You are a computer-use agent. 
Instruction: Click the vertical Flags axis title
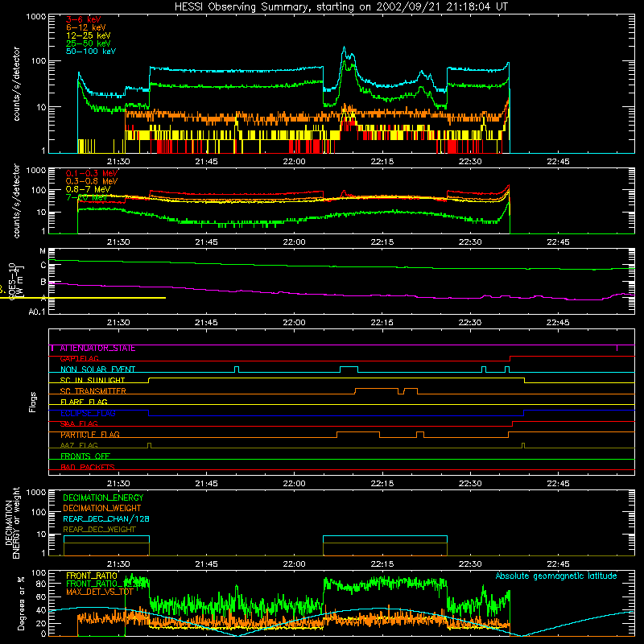33,402
